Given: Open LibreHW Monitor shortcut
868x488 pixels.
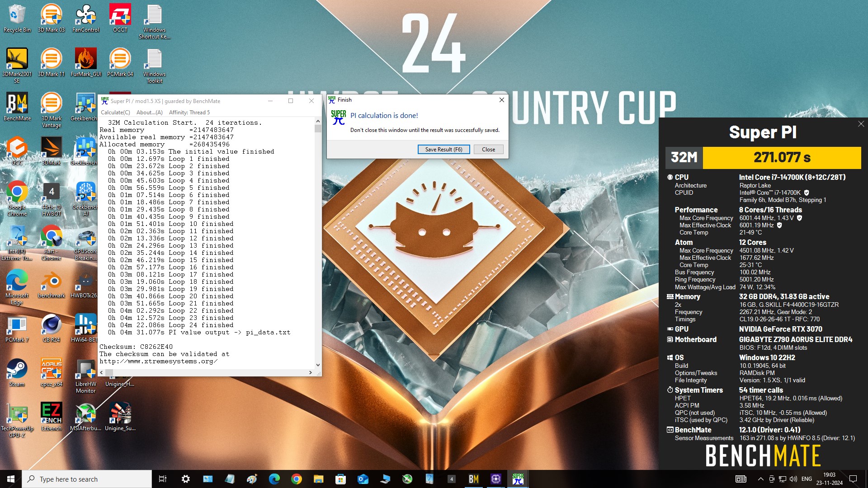Looking at the screenshot, I should tap(85, 376).
